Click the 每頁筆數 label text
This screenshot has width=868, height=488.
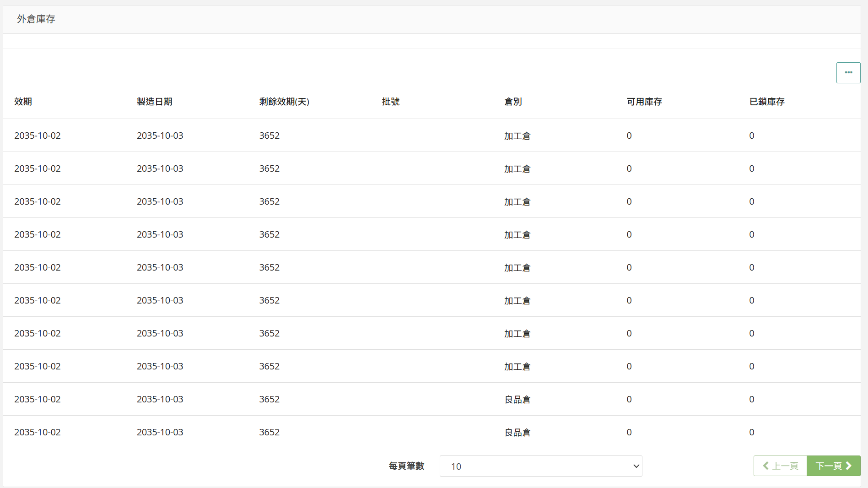[406, 466]
